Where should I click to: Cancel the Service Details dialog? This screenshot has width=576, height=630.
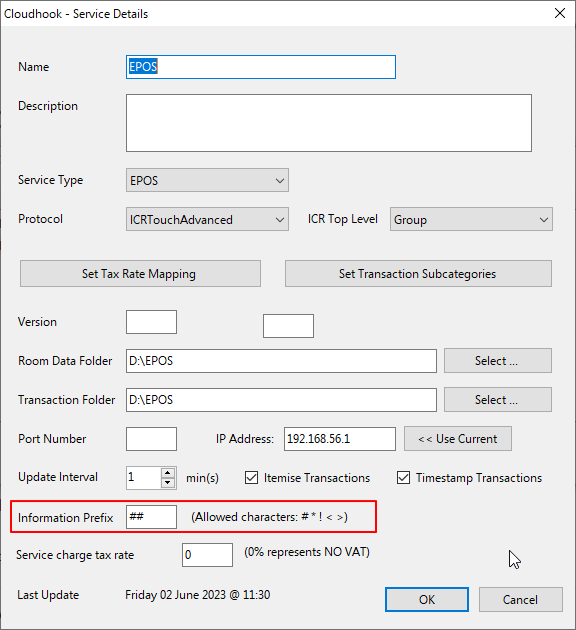[521, 599]
